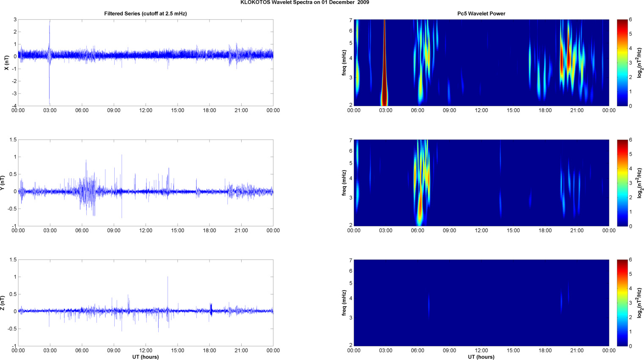Select the Pc5 Wavelet Power title

[481, 14]
